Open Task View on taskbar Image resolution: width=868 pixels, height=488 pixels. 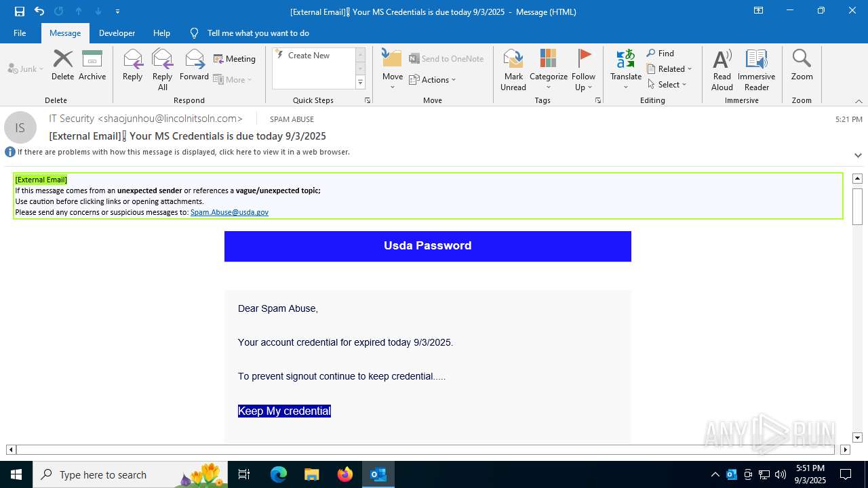coord(244,474)
